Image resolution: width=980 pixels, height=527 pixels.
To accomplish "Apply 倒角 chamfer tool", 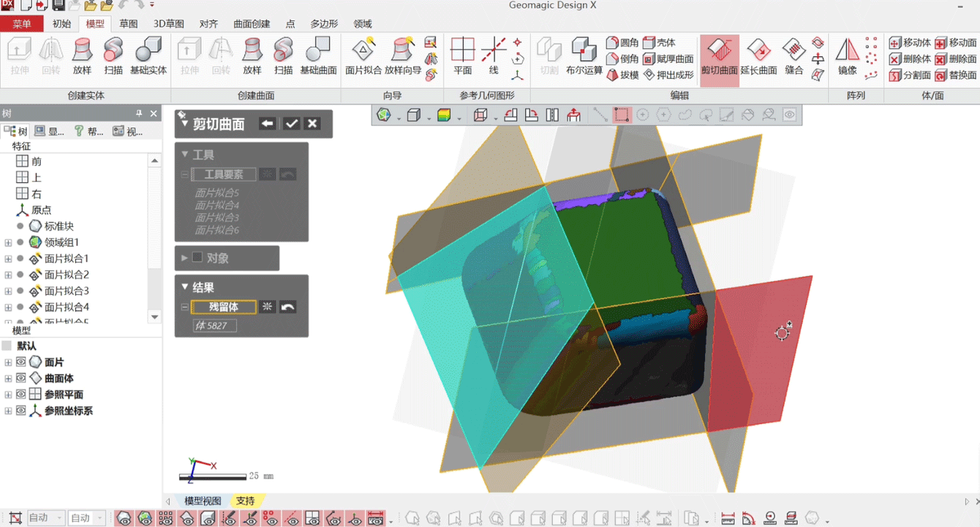I will coord(622,59).
